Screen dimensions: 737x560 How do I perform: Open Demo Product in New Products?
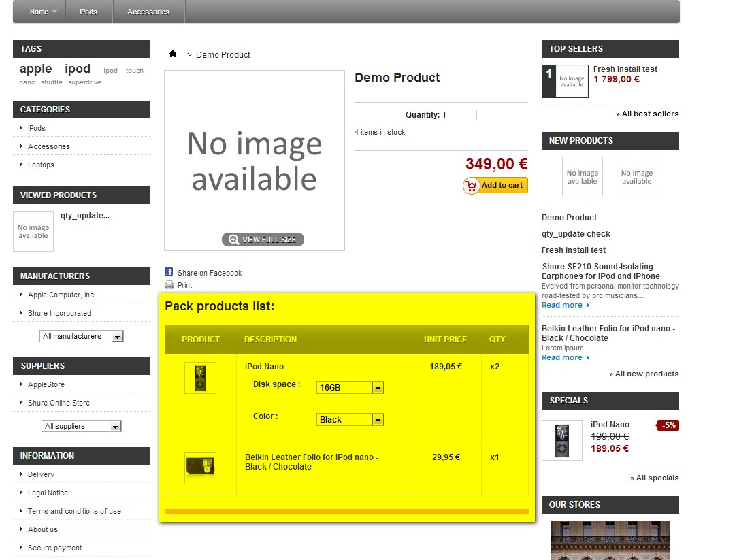pos(569,218)
